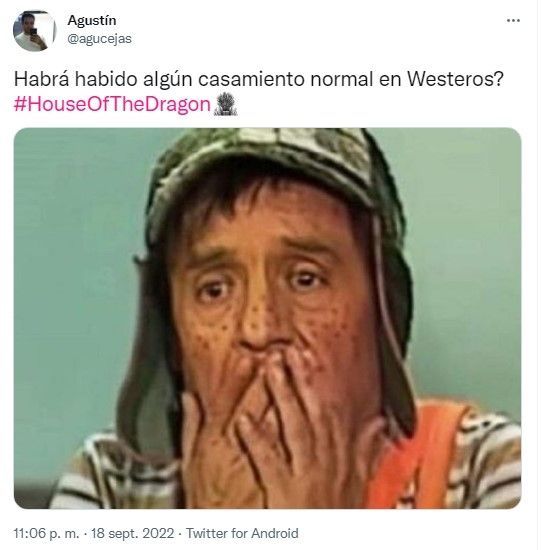Open the Twitter for Android source link
The height and width of the screenshot is (550, 541).
[x=242, y=533]
